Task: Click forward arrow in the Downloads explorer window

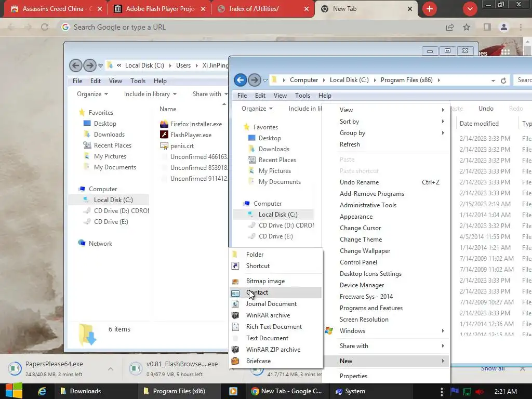Action: 89,65
